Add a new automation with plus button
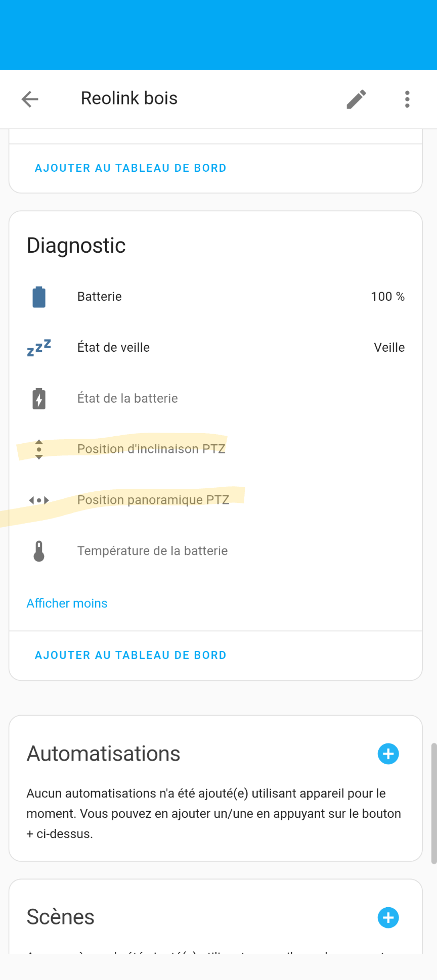Screen dimensions: 437x980 [388, 754]
